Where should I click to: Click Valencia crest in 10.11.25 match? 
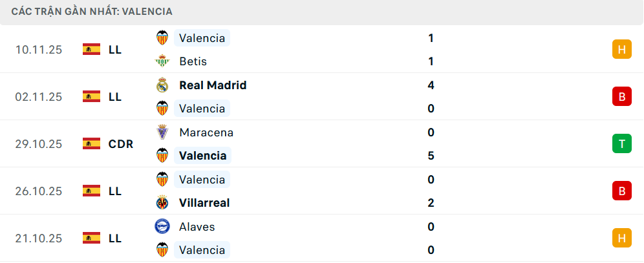coord(162,37)
